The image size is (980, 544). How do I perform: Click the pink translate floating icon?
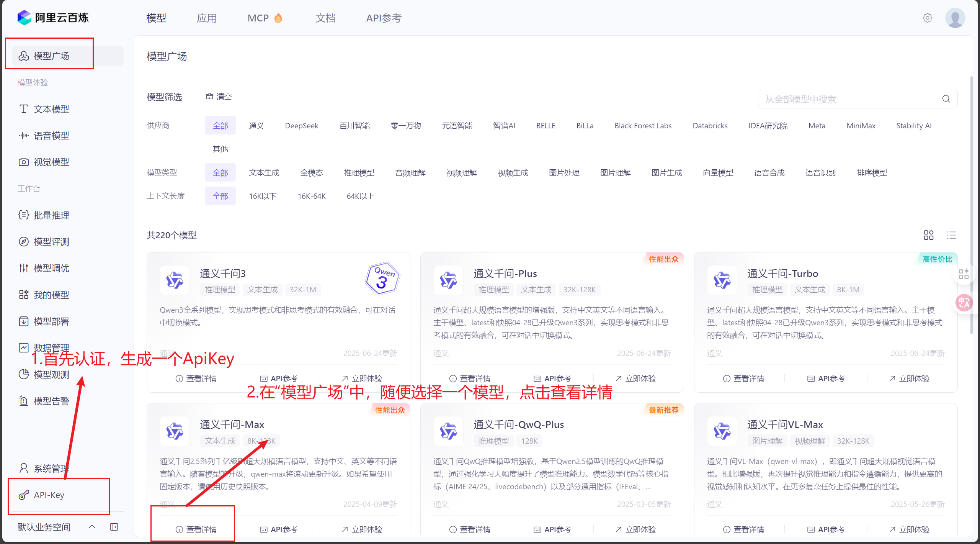[x=964, y=303]
